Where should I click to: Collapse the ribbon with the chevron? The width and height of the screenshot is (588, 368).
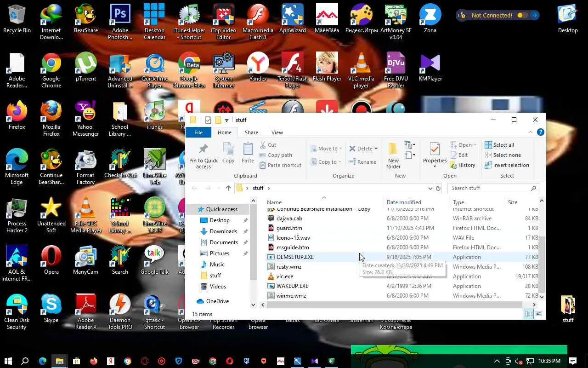point(531,132)
